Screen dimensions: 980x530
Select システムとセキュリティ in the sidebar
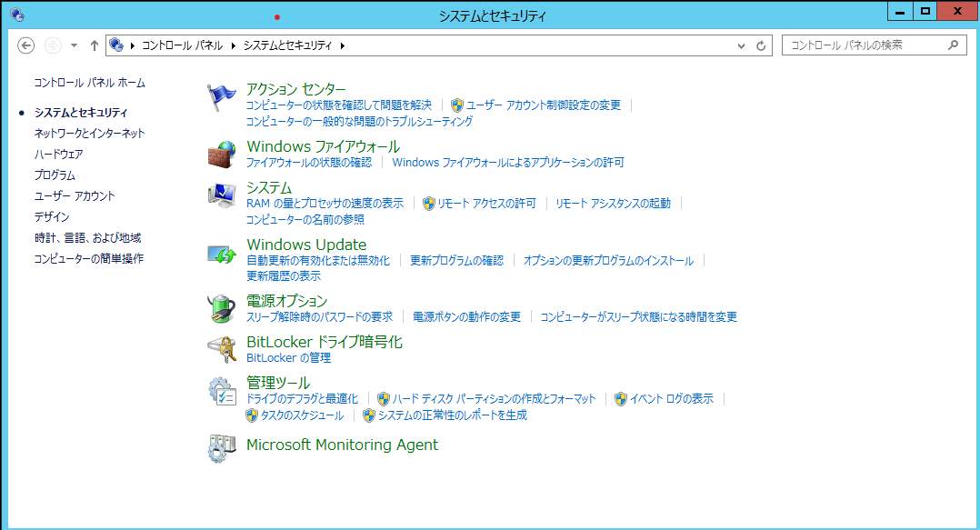(x=81, y=113)
